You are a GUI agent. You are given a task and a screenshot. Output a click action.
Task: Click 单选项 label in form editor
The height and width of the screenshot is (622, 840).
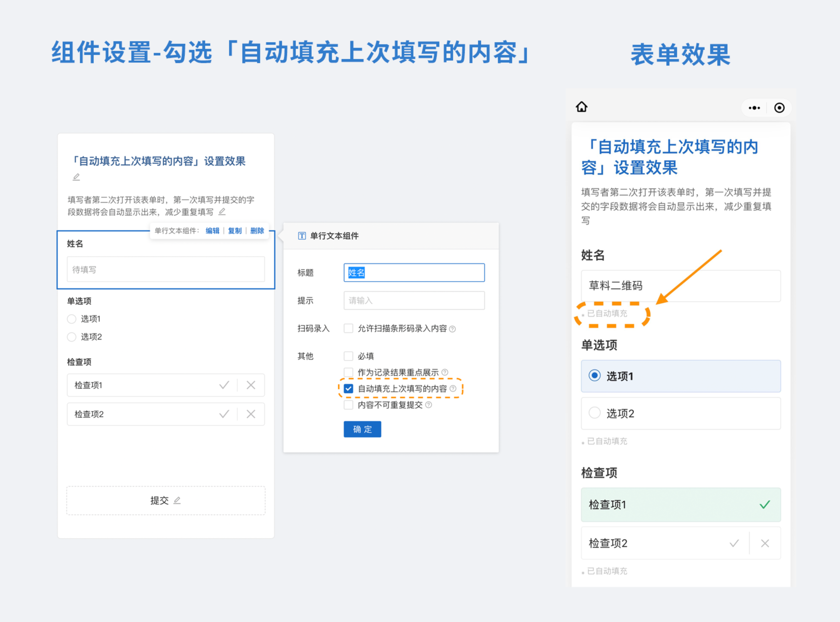pyautogui.click(x=79, y=301)
